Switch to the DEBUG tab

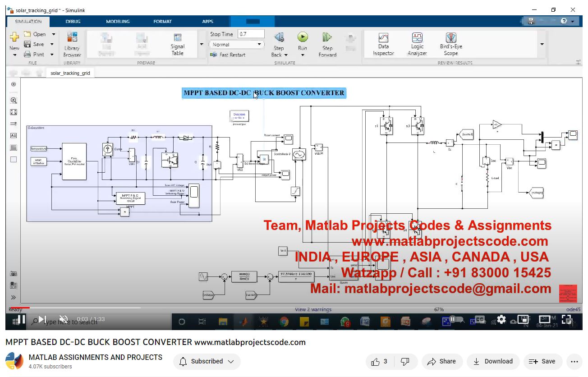pyautogui.click(x=73, y=21)
